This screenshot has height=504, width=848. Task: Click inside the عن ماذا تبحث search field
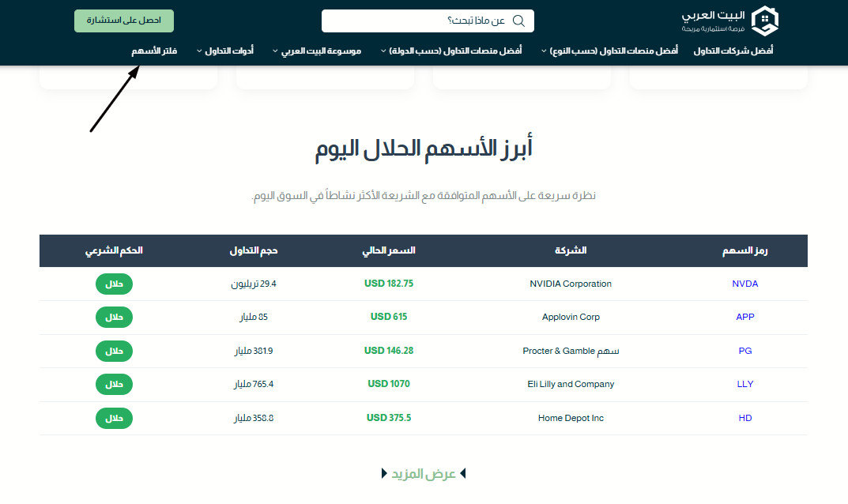(427, 20)
